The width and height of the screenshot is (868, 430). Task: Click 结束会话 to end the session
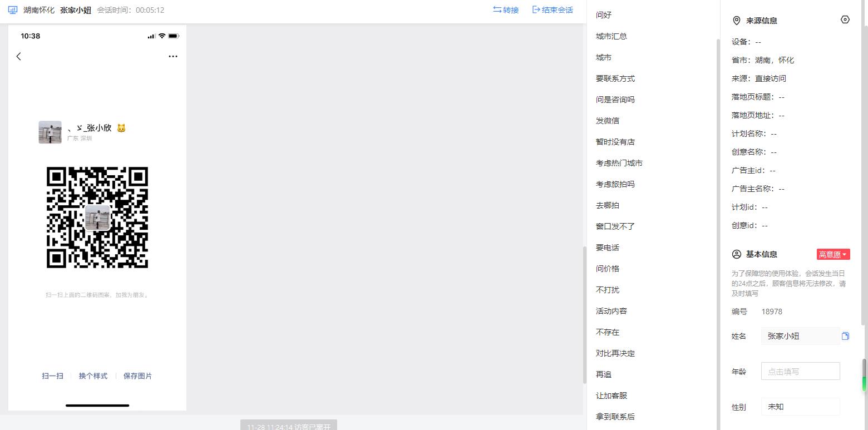[x=553, y=10]
